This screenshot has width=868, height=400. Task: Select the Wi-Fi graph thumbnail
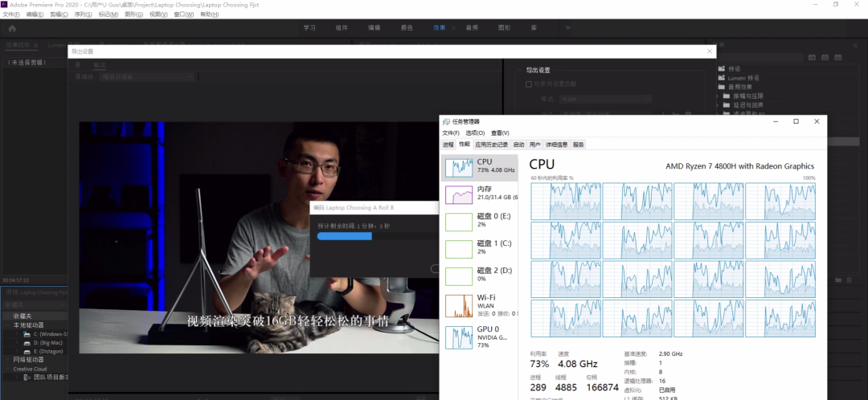(x=459, y=306)
